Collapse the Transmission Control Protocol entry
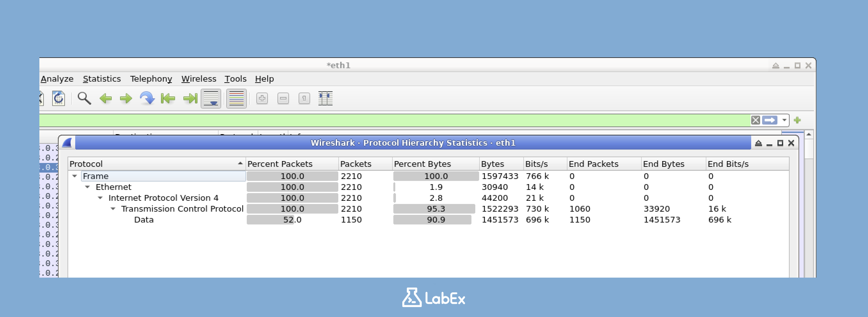Screen dimensions: 868x317 tap(113, 209)
